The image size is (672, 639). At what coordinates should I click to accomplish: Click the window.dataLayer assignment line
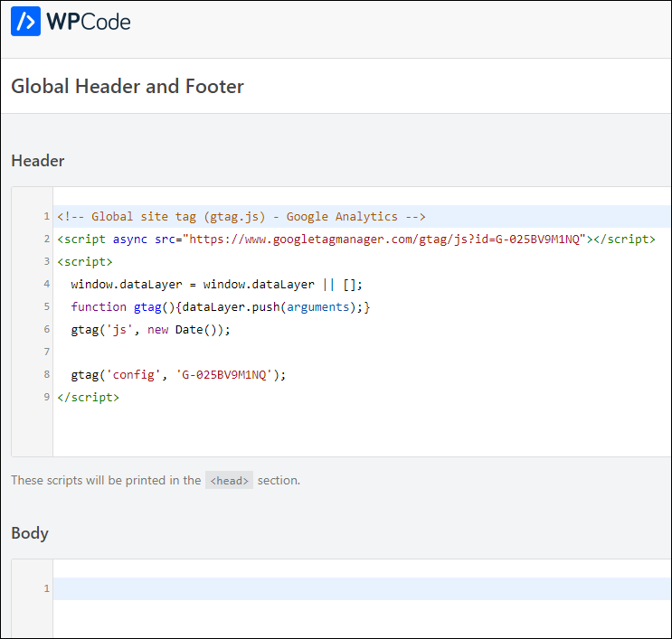coord(216,285)
